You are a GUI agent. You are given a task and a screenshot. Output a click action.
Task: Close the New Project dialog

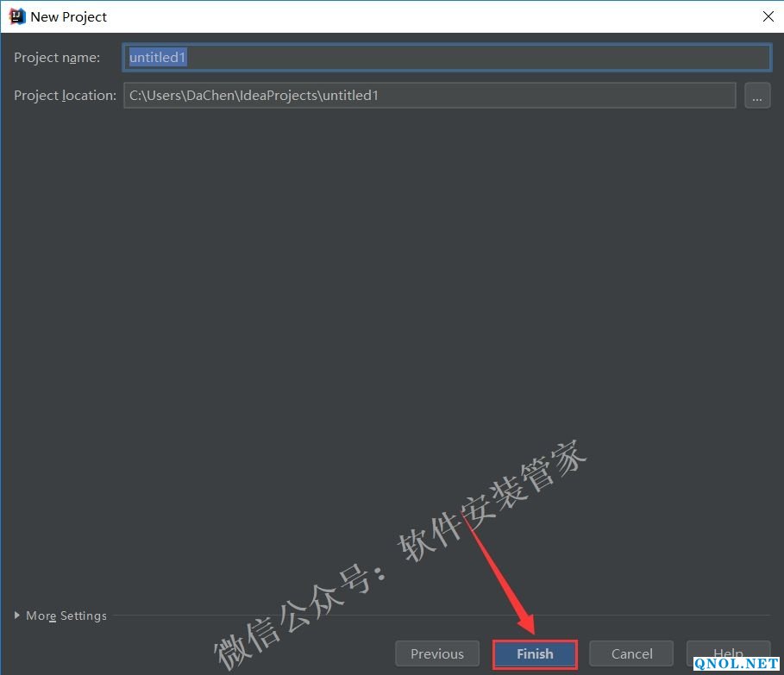click(768, 16)
